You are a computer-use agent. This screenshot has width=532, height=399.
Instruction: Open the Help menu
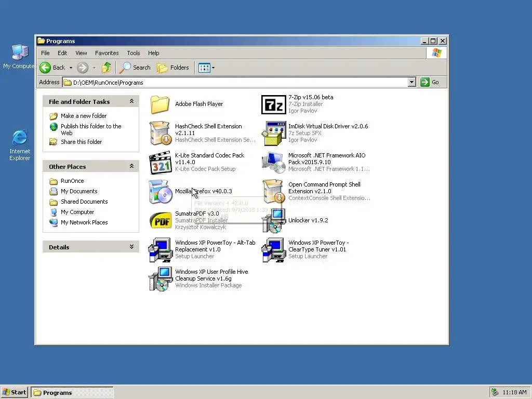pos(153,53)
